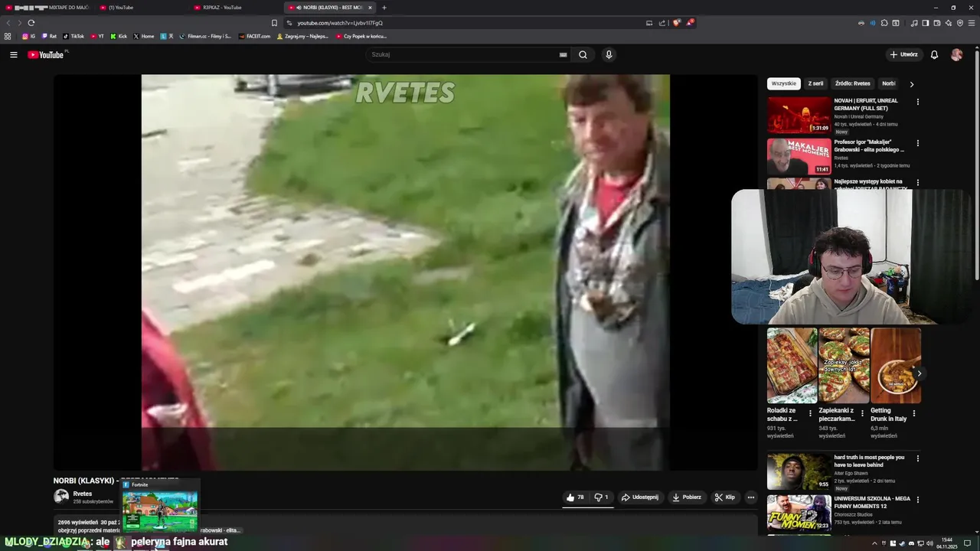This screenshot has height=551, width=980.
Task: Click the Udostępnij share button
Action: [x=640, y=497]
